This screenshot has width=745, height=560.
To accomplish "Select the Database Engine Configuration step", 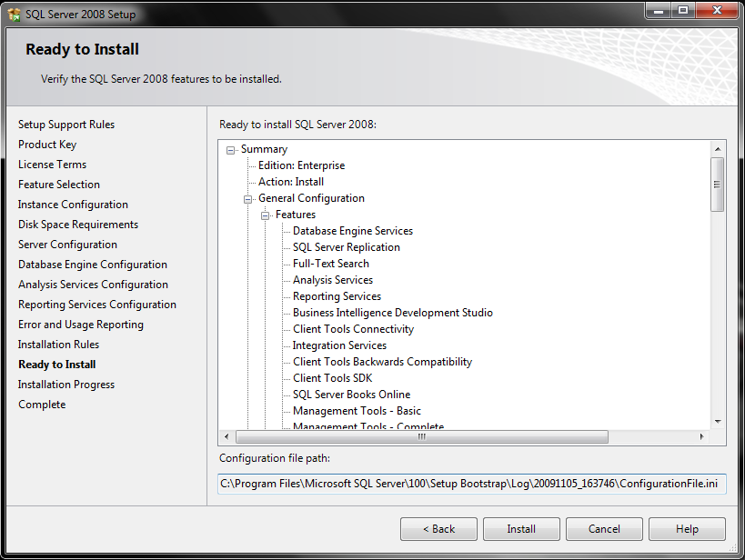I will [x=93, y=264].
